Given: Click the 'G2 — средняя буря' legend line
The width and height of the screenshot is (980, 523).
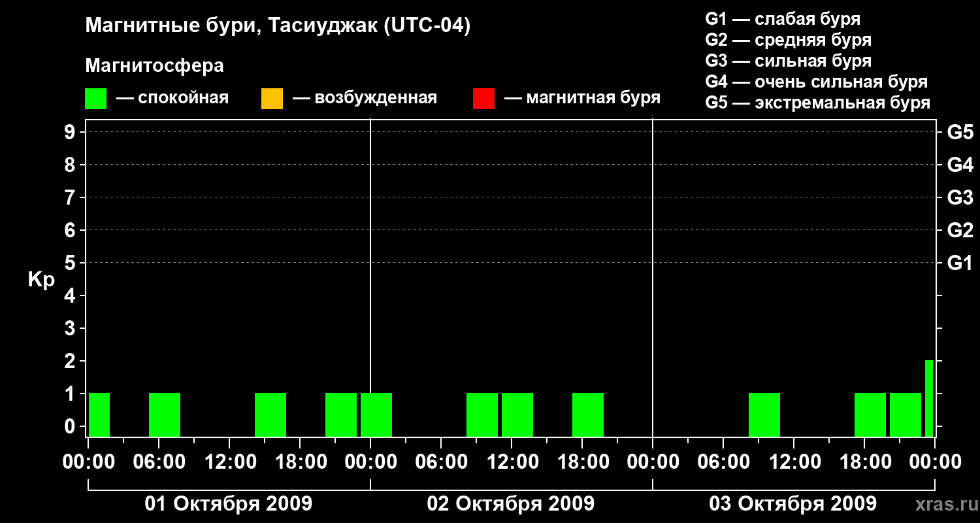Looking at the screenshot, I should click(x=788, y=40).
